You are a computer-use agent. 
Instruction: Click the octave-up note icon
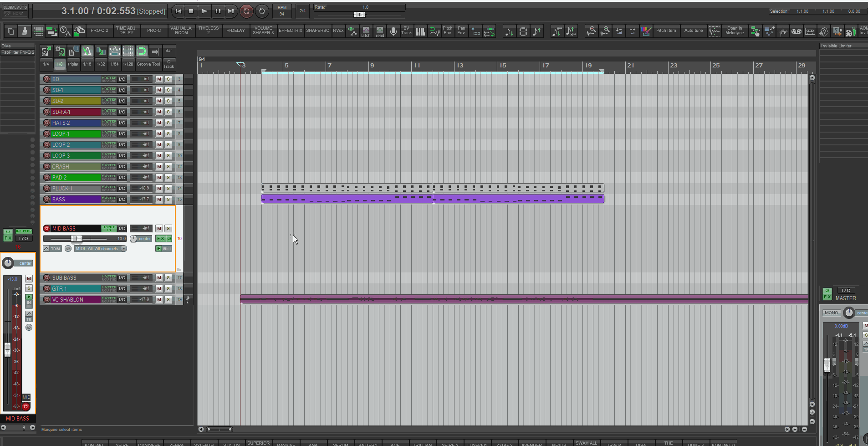[x=571, y=31]
